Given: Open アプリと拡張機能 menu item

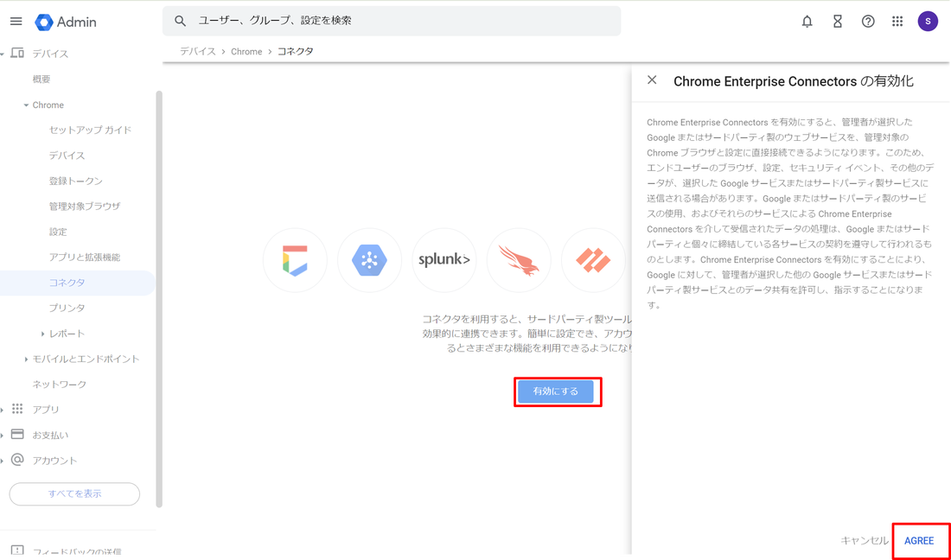Looking at the screenshot, I should click(85, 257).
